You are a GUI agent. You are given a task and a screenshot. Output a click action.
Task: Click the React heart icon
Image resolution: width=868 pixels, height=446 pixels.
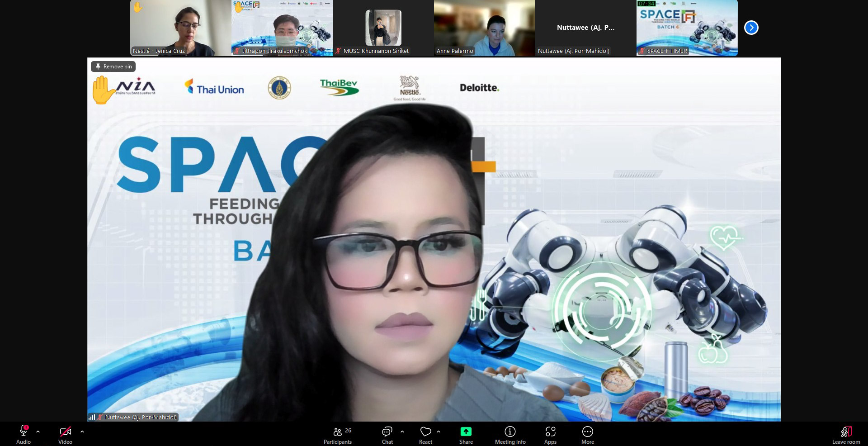point(425,432)
